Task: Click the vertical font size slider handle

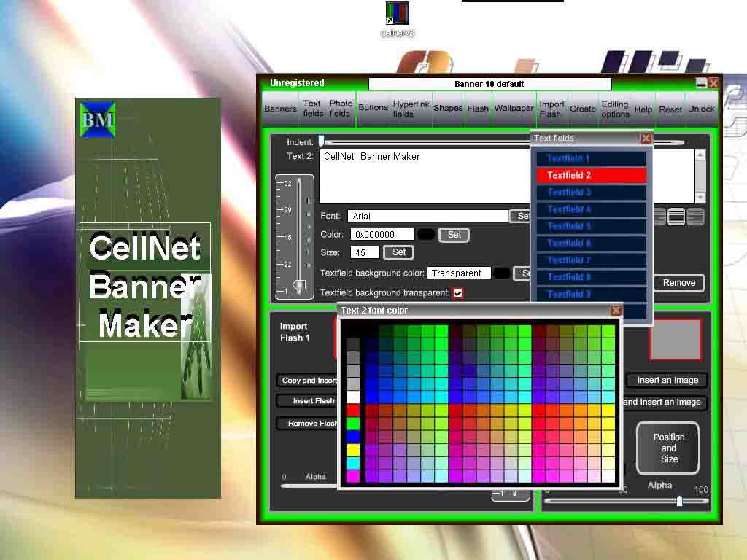Action: point(300,286)
